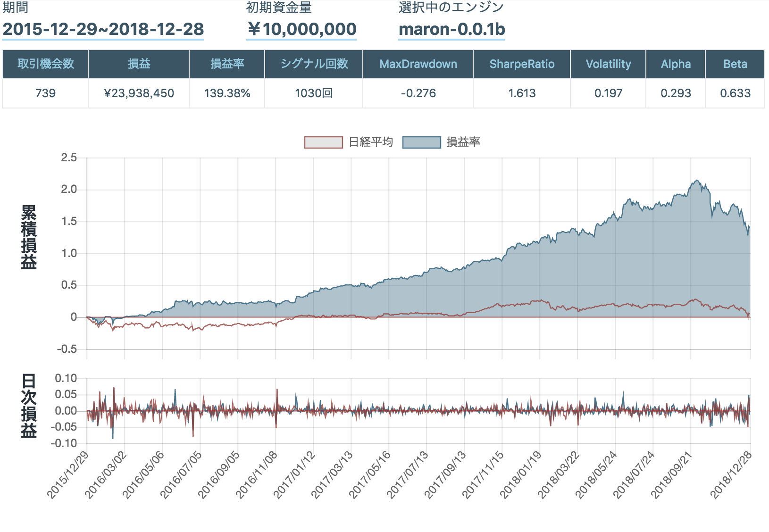Click the MaxDrawdown column header
This screenshot has width=769, height=532.
[x=418, y=64]
